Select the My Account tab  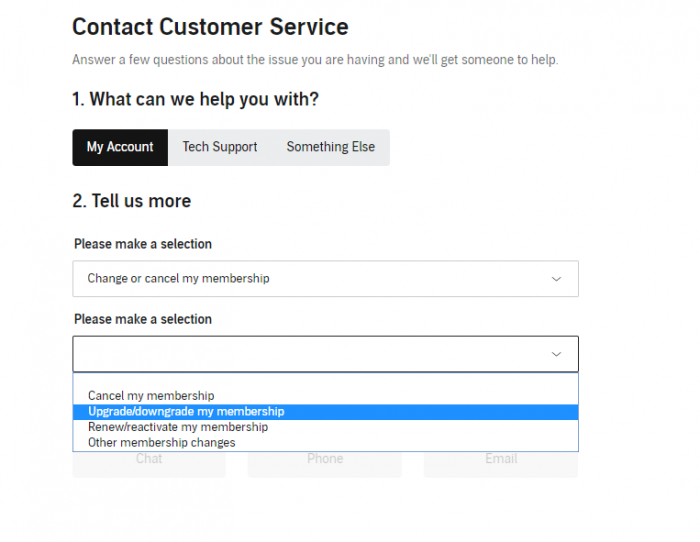tap(120, 147)
